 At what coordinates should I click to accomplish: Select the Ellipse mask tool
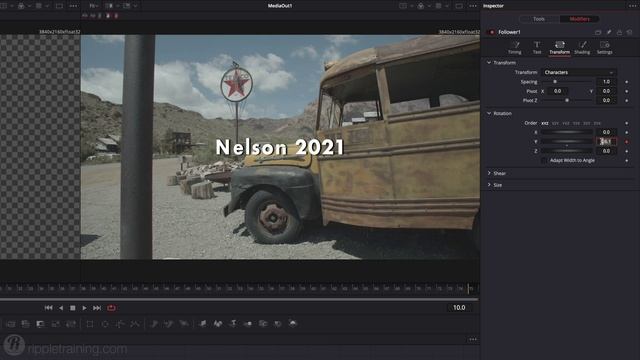tap(105, 324)
